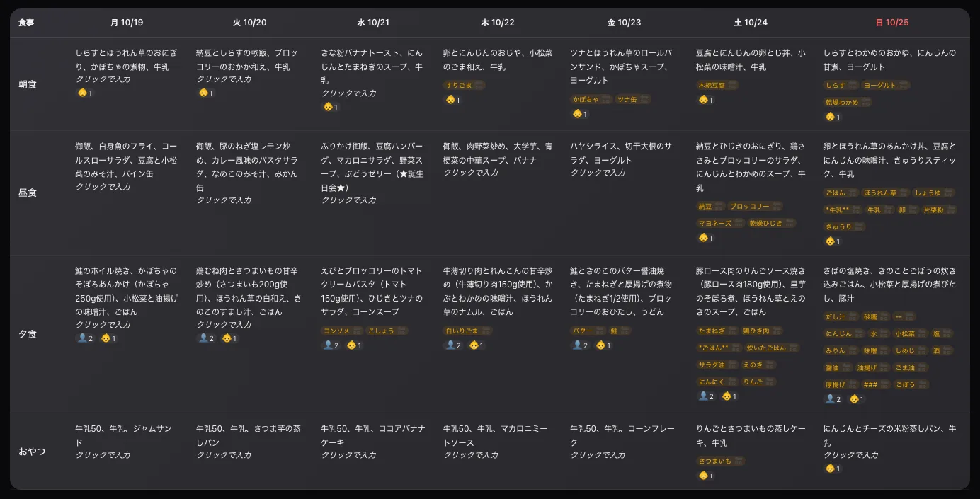
Task: Open Wednesday lunch birthday party menu text
Action: pos(373,167)
